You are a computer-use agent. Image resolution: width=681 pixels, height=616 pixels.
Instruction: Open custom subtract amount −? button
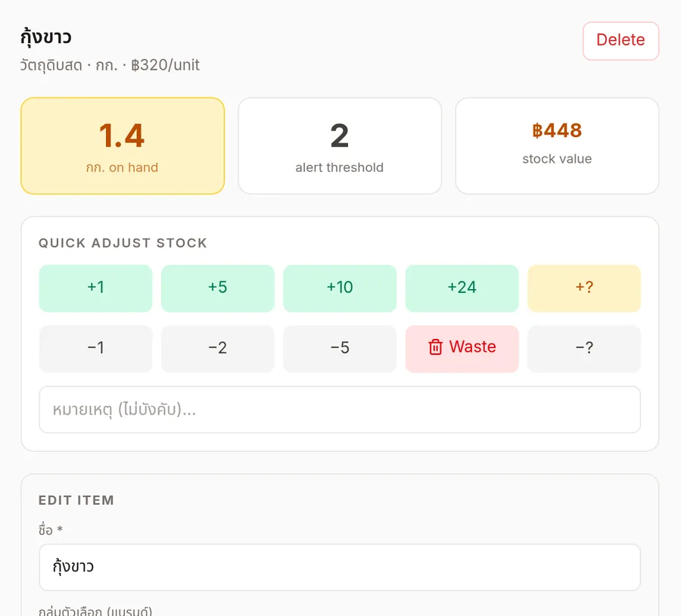[x=584, y=348]
